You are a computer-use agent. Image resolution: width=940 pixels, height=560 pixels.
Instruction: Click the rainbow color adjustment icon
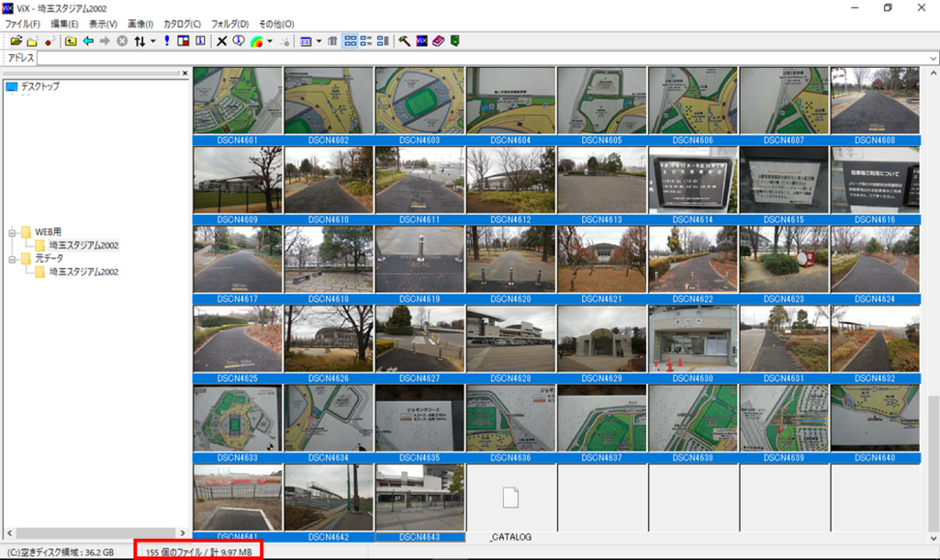pyautogui.click(x=257, y=40)
